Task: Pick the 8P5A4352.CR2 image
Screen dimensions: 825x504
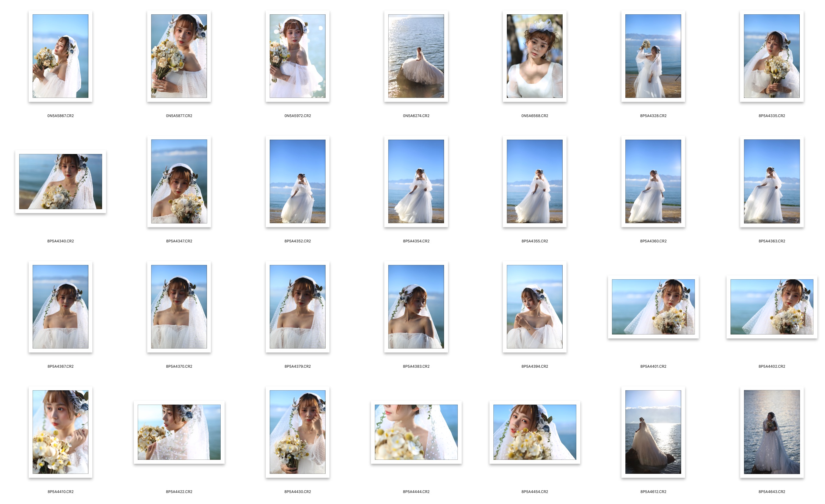Action: coord(297,181)
